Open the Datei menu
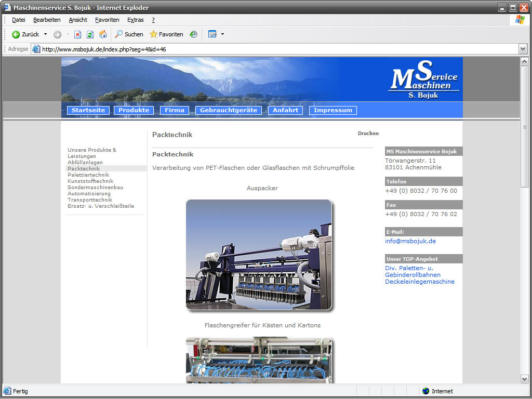This screenshot has width=532, height=399. (19, 20)
